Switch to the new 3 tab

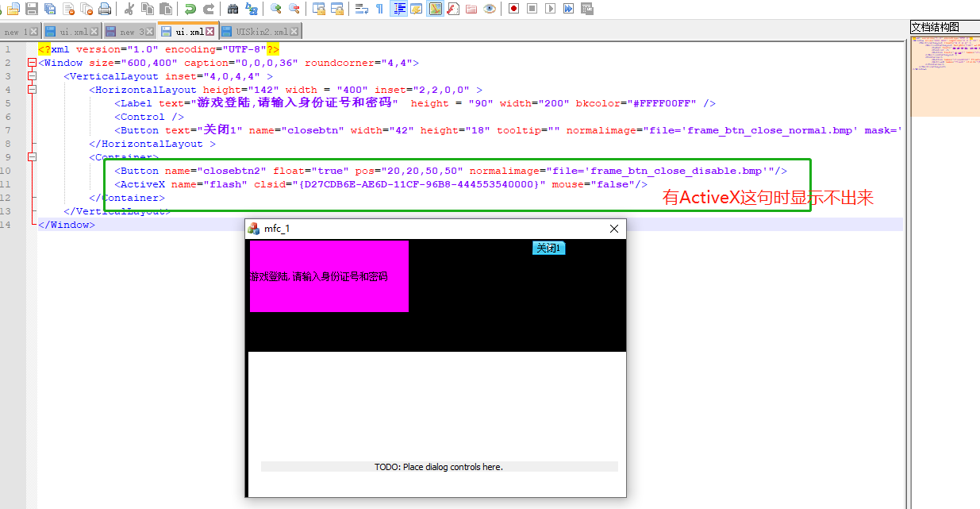point(127,32)
